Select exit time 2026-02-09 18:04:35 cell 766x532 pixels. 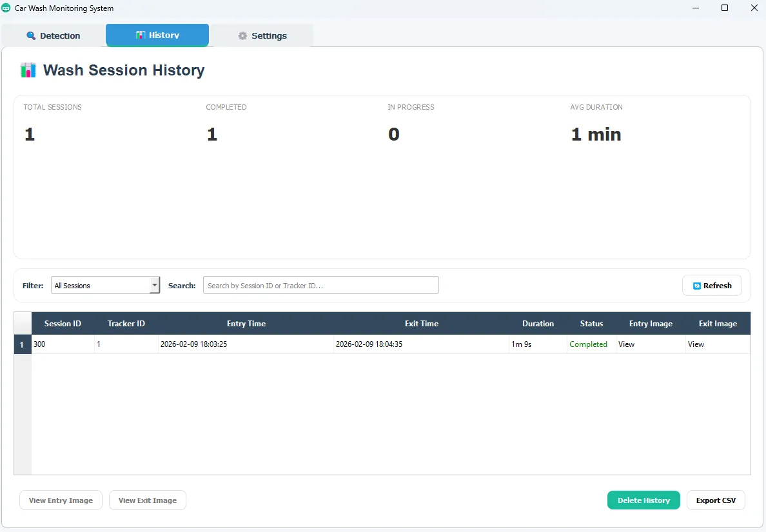[421, 344]
